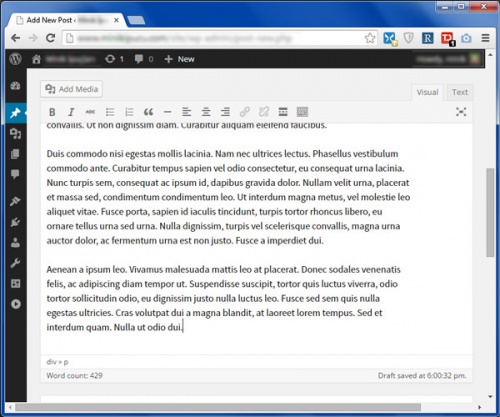Open the Chrome menu
The height and width of the screenshot is (417, 500).
click(485, 38)
